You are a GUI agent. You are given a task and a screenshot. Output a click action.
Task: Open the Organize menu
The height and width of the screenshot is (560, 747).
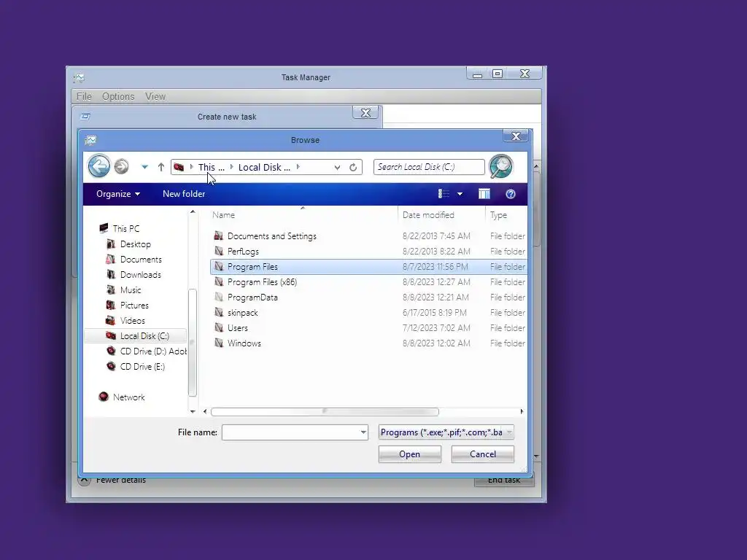[x=118, y=194]
